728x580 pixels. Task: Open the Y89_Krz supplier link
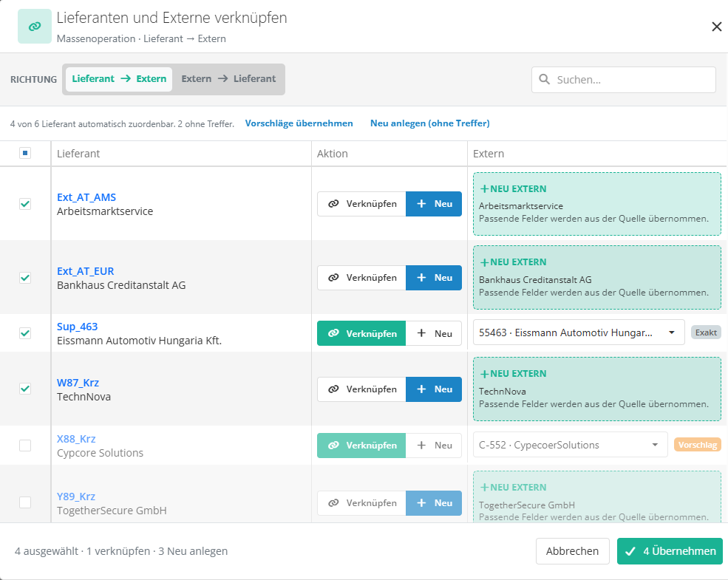[x=76, y=497]
